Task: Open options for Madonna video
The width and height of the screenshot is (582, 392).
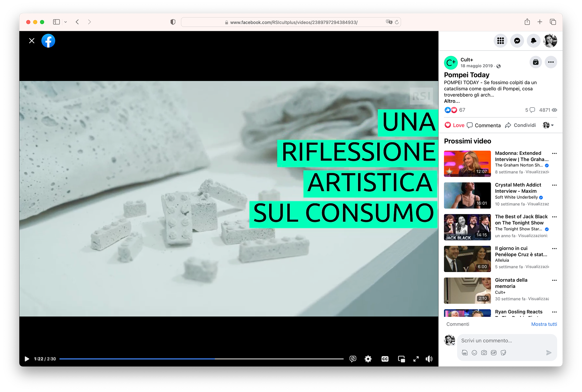Action: point(554,153)
